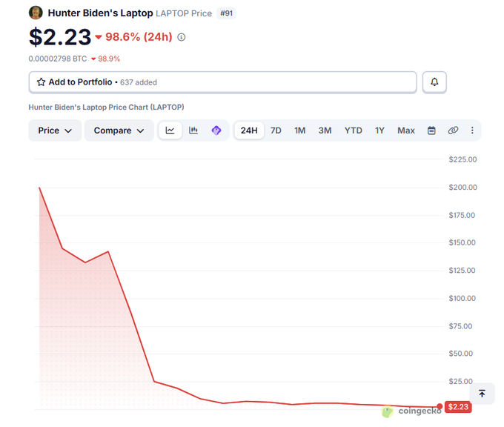Viewport: 504px width, 427px height.
Task: Click the $50.00 axis label
Action: (461, 354)
